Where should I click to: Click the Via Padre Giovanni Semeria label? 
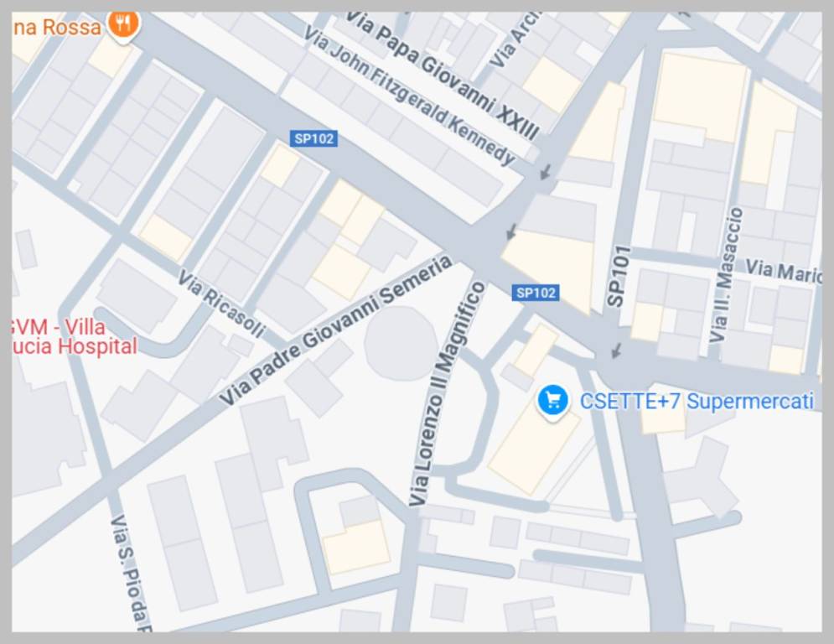coord(335,330)
